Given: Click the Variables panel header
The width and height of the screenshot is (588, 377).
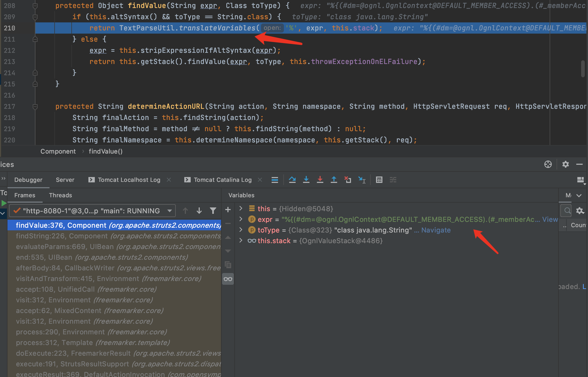Looking at the screenshot, I should [241, 195].
